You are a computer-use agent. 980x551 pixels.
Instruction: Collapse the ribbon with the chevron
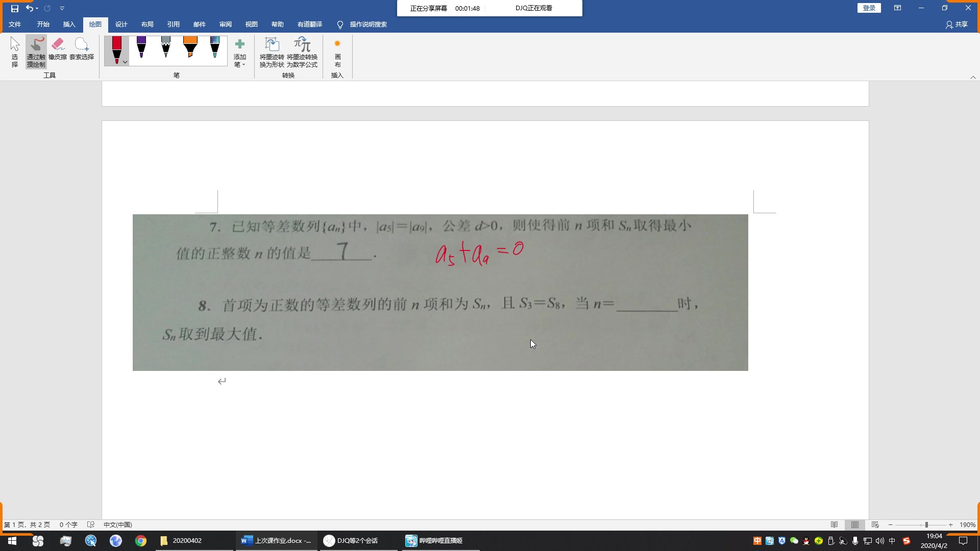pos(974,77)
